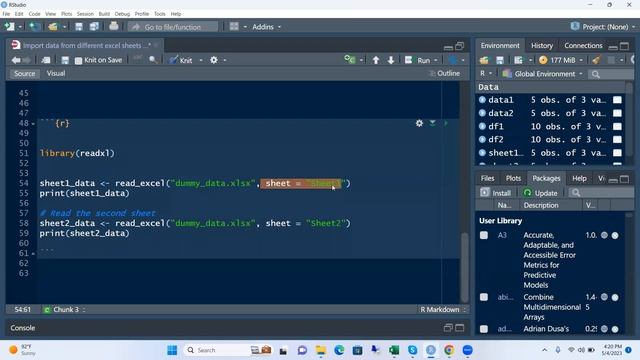640x360 pixels.
Task: Open the Tools menu
Action: (160, 14)
